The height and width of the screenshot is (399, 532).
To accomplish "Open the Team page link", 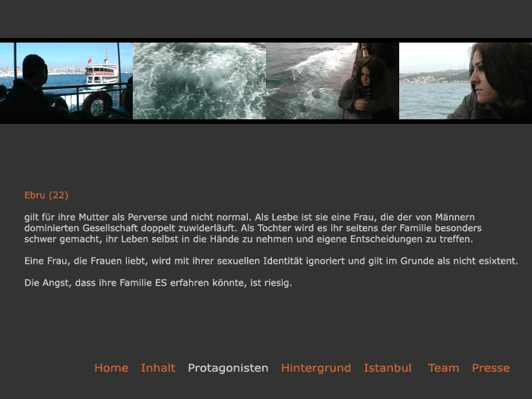I will 443,368.
